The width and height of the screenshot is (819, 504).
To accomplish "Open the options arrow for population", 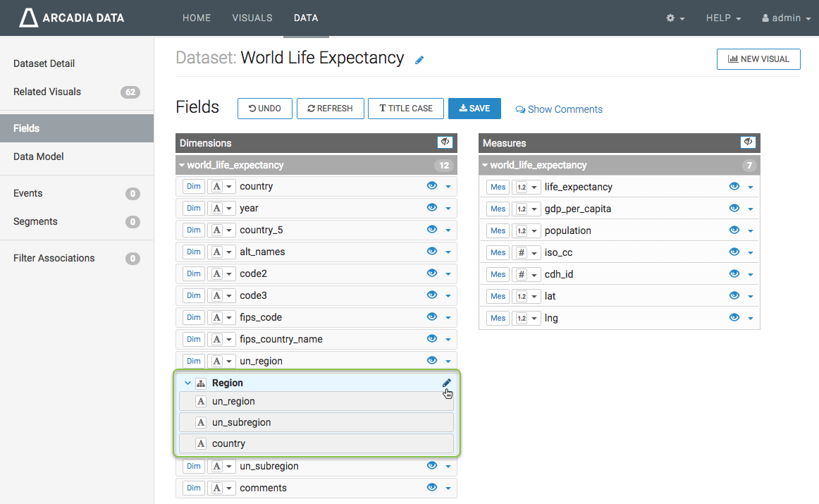I will (750, 231).
